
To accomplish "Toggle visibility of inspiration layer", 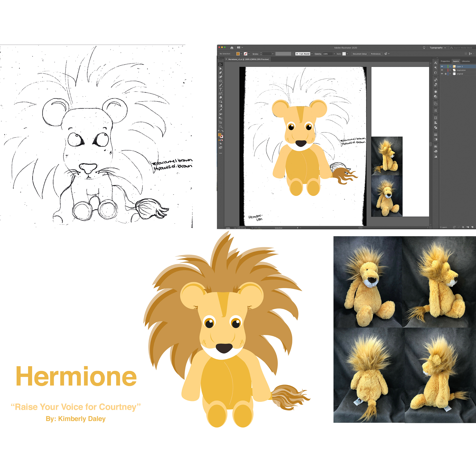I will [442, 70].
